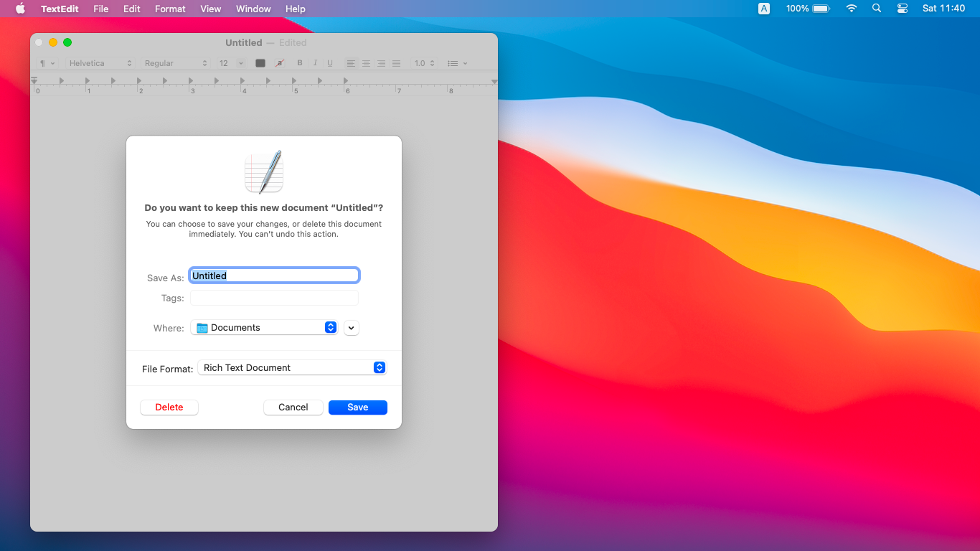
Task: Open the Window menu
Action: pyautogui.click(x=253, y=9)
